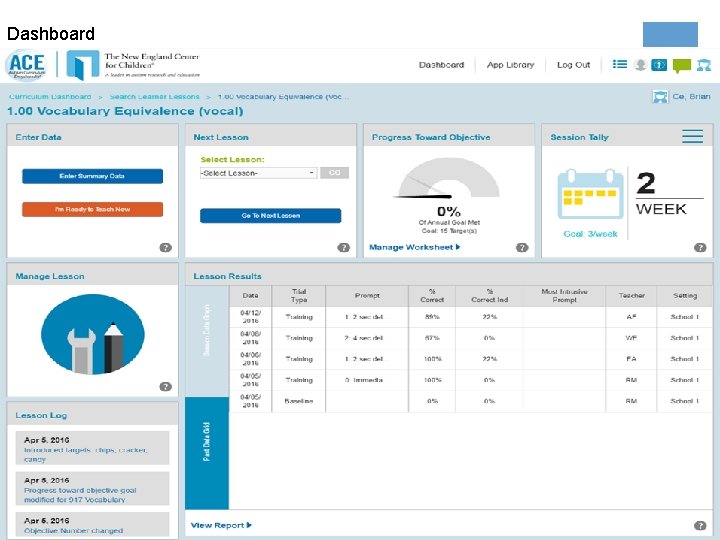Open the progress toward objective goal modified log entry
720x540 pixels.
click(x=92, y=489)
